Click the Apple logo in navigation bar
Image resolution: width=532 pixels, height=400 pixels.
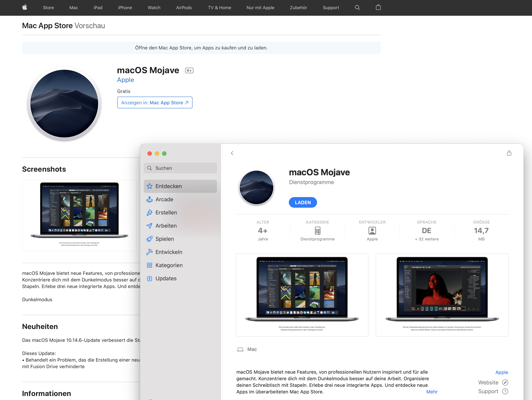(x=25, y=8)
